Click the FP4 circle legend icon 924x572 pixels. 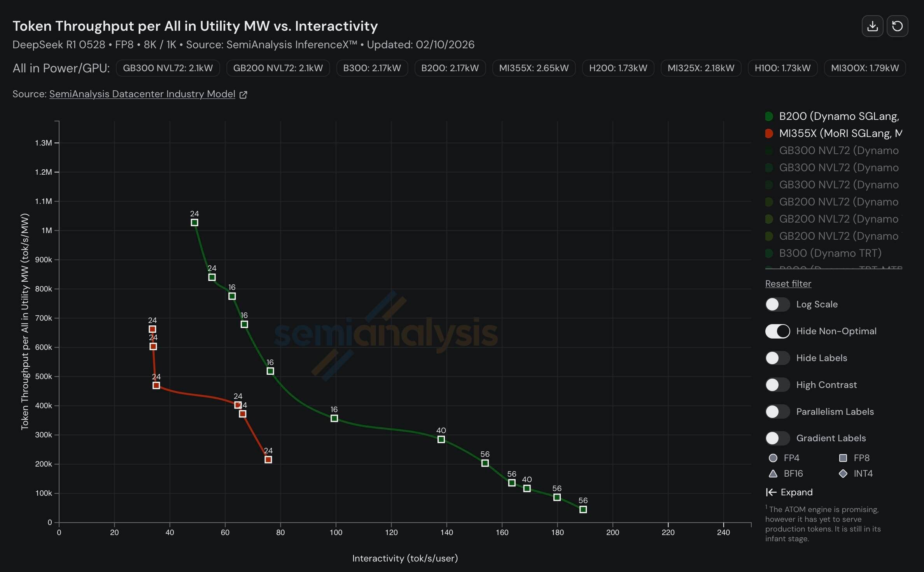pos(773,458)
